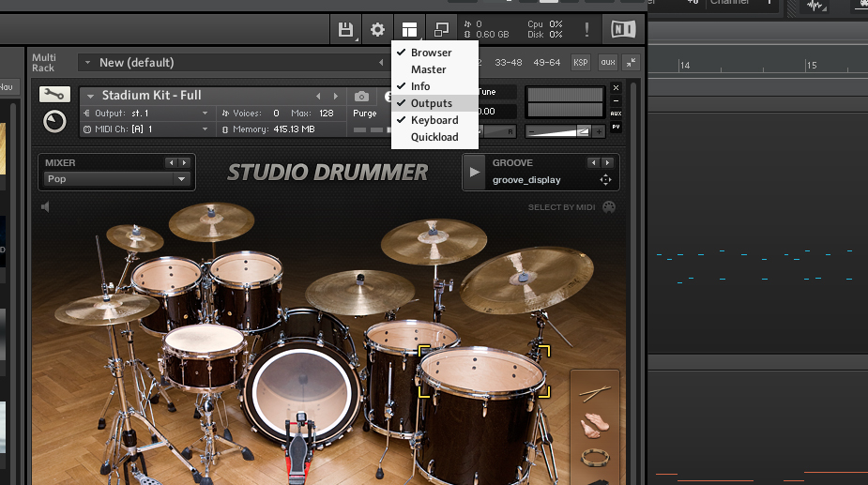This screenshot has height=485, width=868.
Task: Open the multi preset New (default) dropdown
Action: (87, 63)
